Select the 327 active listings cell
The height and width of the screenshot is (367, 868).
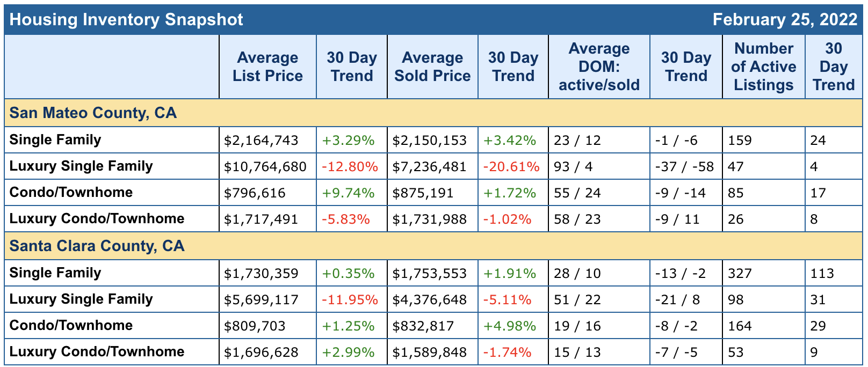(740, 274)
